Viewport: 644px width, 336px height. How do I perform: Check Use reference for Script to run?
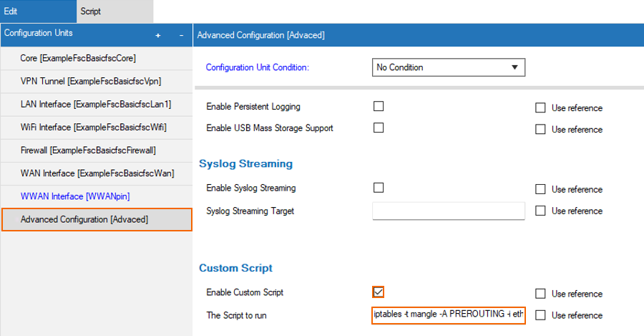pos(540,315)
